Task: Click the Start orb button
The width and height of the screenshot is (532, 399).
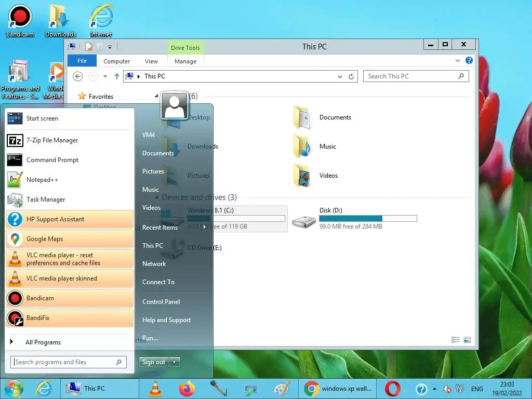Action: coord(14,389)
